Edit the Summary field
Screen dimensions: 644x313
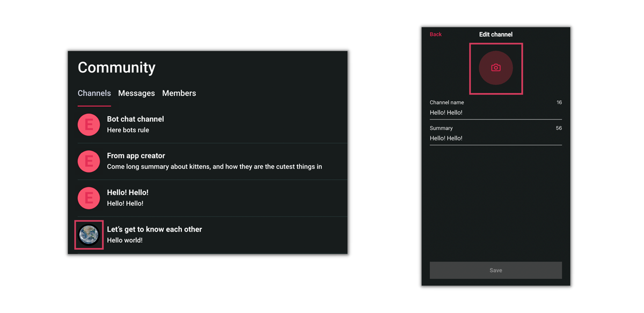[496, 138]
